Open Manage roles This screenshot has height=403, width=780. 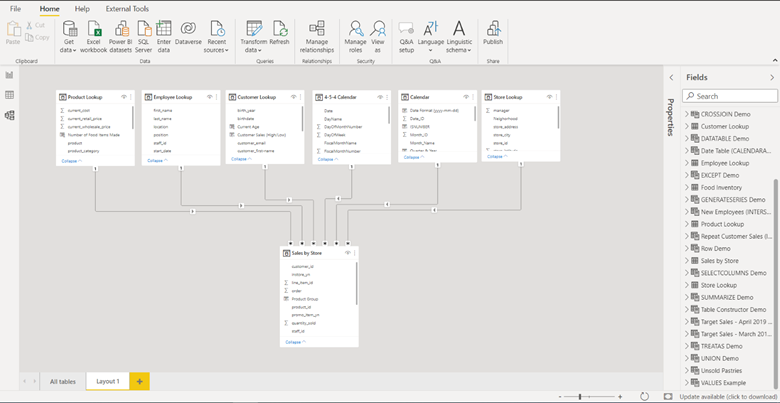(355, 37)
